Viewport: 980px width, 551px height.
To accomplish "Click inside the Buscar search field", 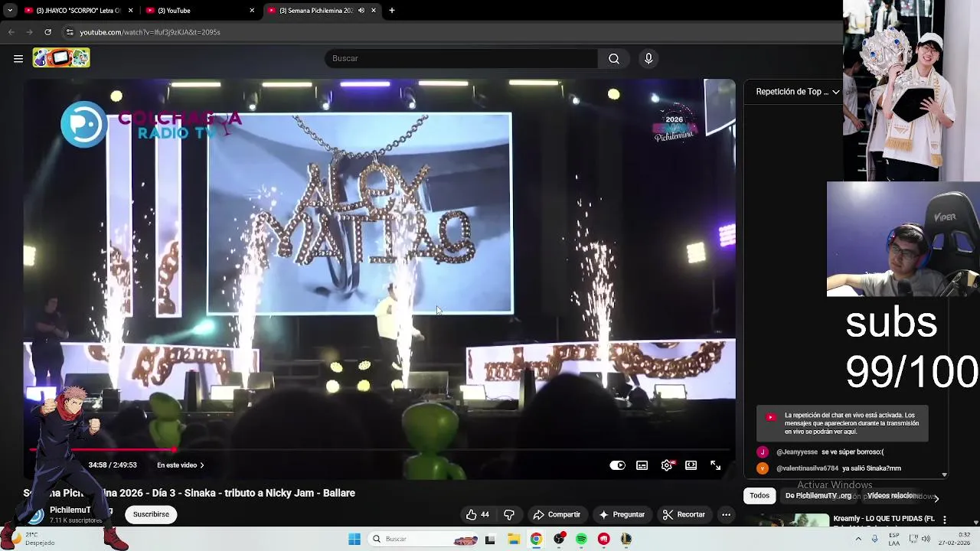I will click(462, 58).
